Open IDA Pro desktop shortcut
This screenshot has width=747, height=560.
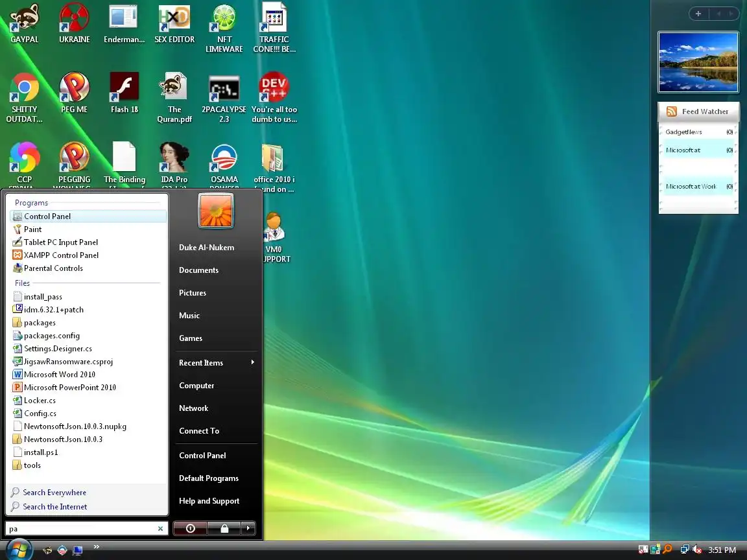click(174, 162)
